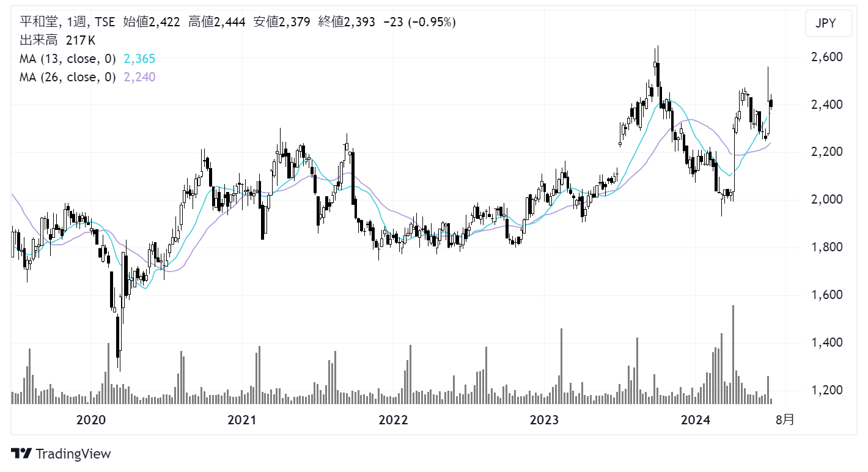Click the −23 (−0.95%) change value
Image resolution: width=868 pixels, height=472 pixels.
(x=419, y=22)
